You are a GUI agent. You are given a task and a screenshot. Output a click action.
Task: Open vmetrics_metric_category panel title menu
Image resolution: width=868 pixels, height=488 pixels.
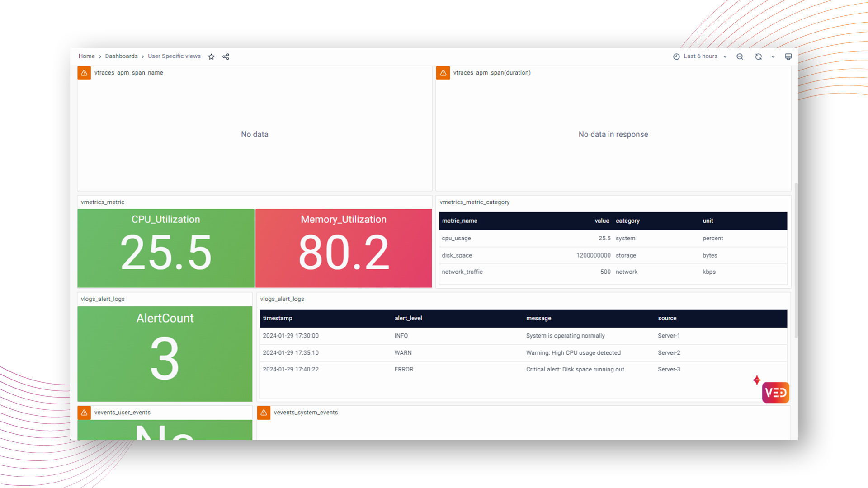click(x=474, y=202)
